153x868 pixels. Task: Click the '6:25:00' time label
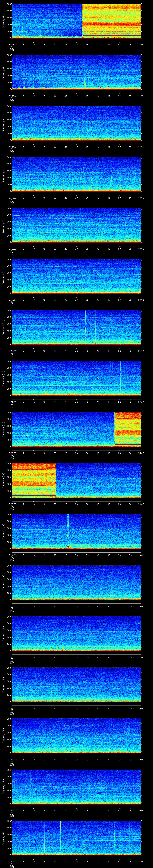point(12,606)
